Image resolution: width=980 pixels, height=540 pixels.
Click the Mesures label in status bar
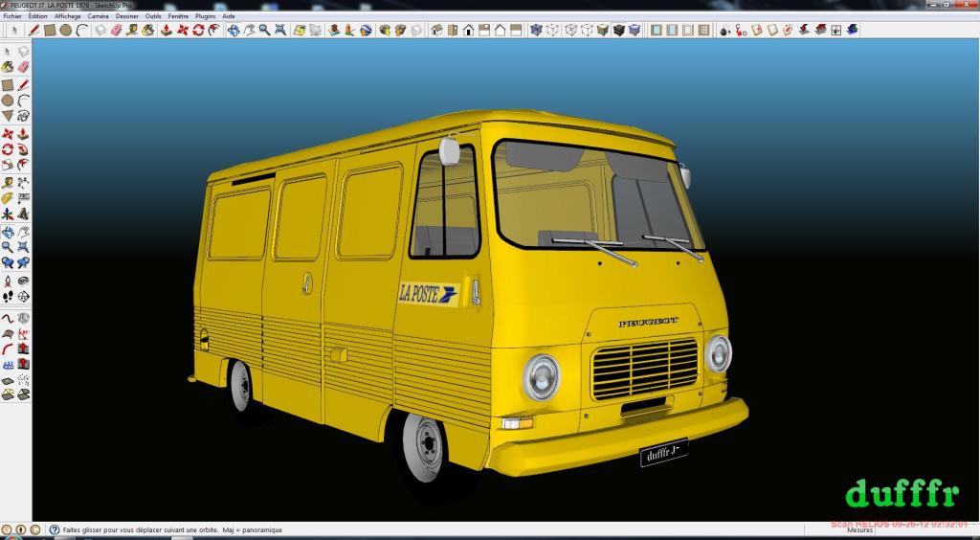click(860, 530)
